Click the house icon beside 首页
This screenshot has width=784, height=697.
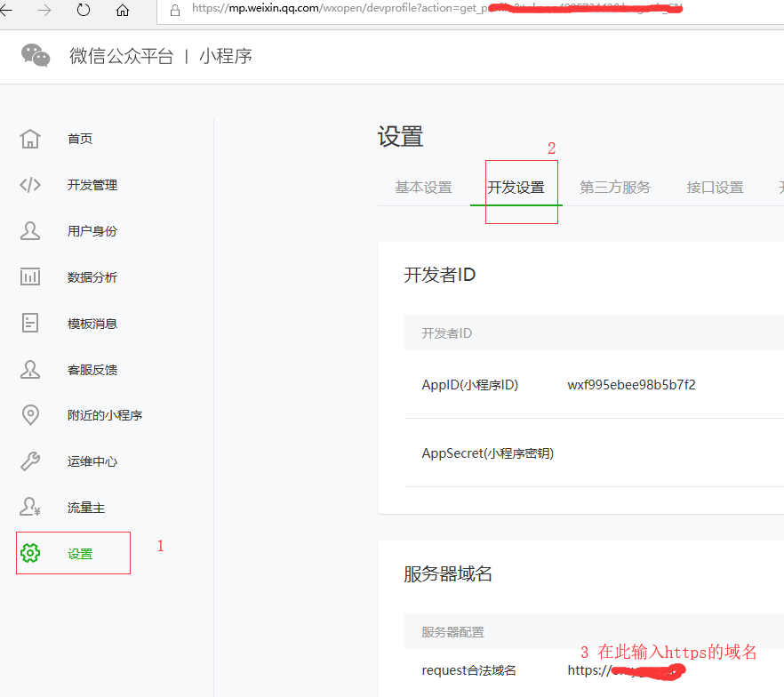point(30,139)
